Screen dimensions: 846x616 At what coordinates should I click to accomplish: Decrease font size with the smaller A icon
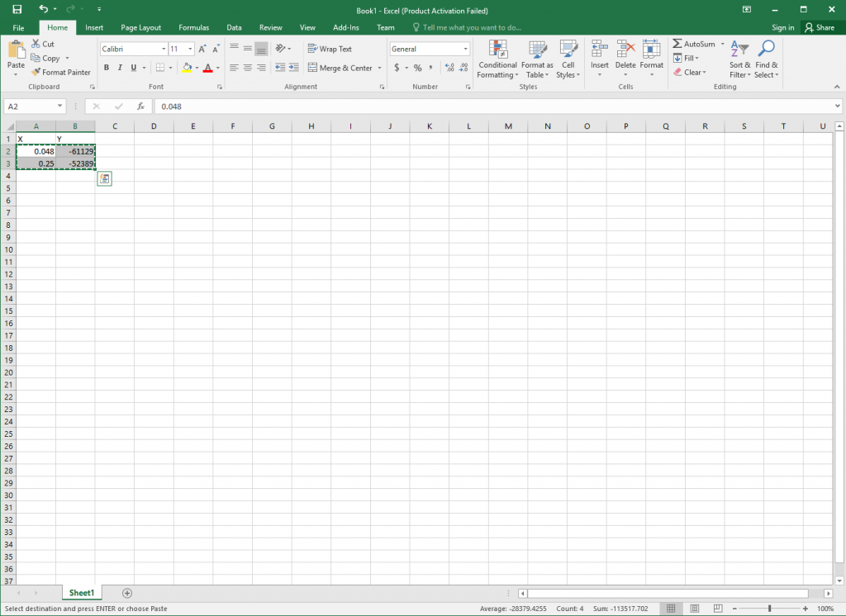216,49
